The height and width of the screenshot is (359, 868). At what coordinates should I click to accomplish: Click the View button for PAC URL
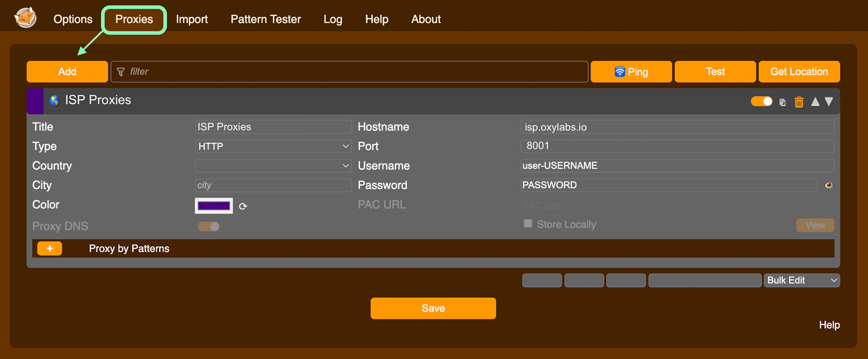(815, 225)
